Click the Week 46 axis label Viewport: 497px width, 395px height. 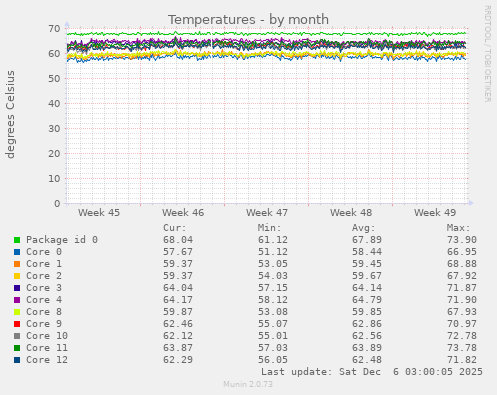(x=183, y=213)
